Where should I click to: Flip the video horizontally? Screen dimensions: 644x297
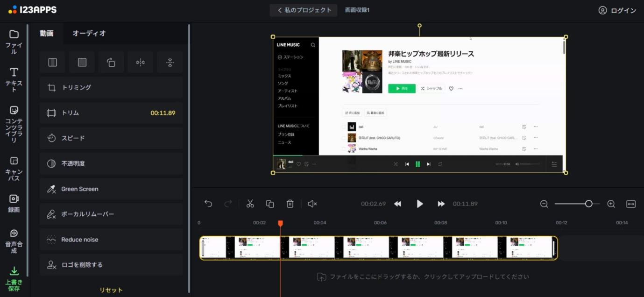click(x=140, y=62)
